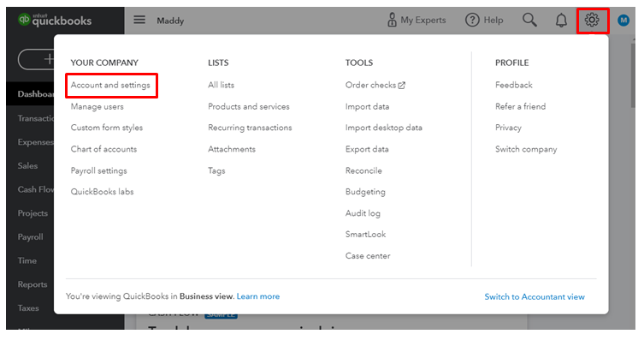Open Attachments list
644x340 pixels.
click(x=232, y=149)
